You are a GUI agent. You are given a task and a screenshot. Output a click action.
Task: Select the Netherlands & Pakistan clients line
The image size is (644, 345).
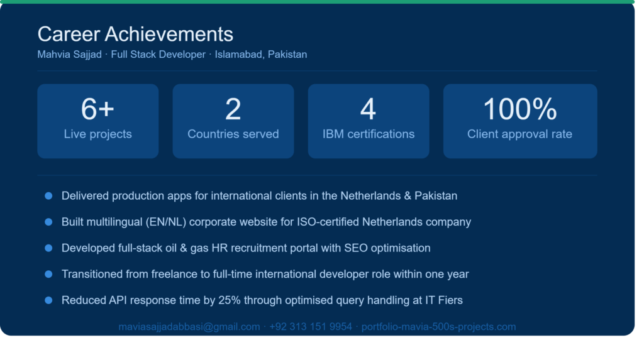tap(259, 196)
